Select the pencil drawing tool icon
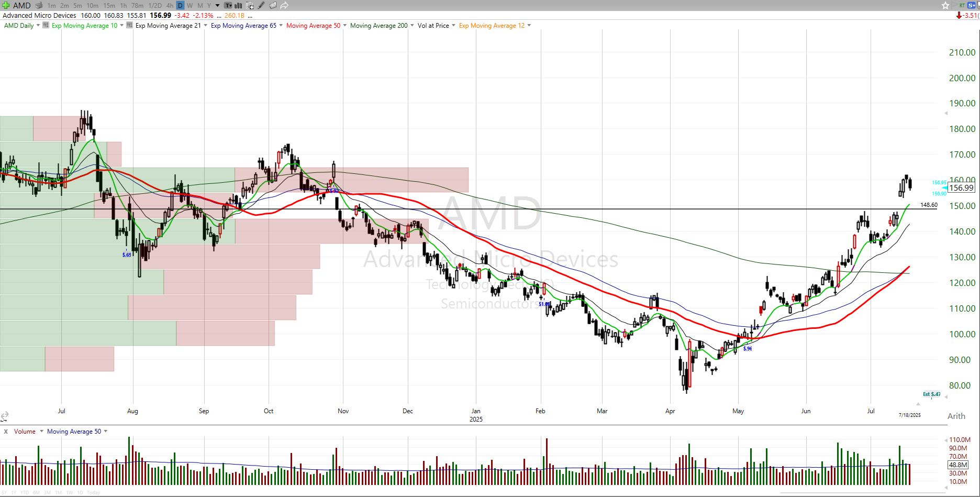980x497 pixels. tap(261, 5)
